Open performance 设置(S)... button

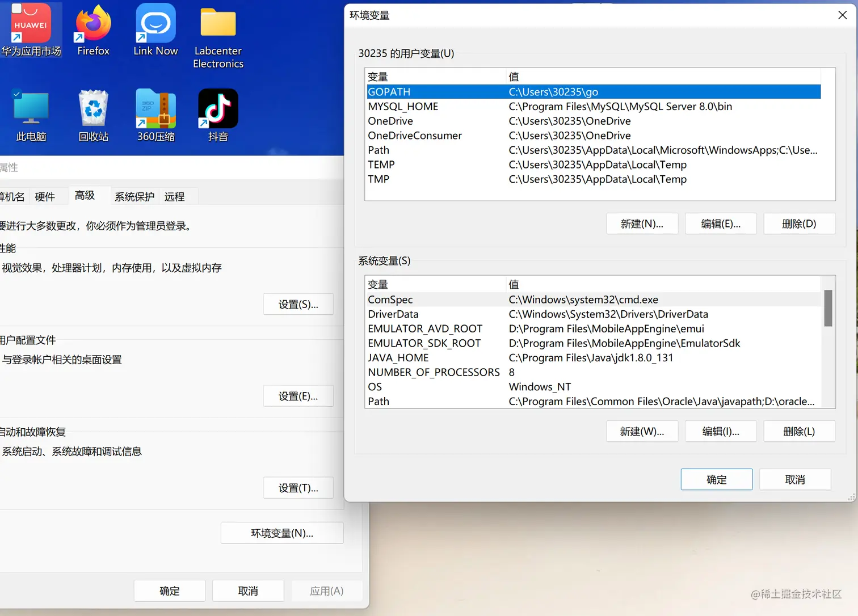(x=298, y=304)
